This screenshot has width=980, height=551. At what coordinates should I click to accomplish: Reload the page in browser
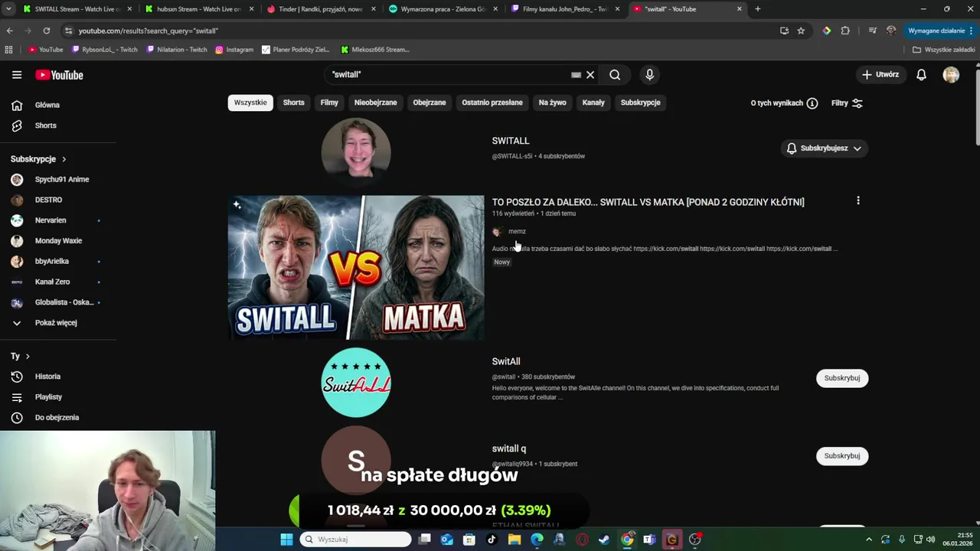click(47, 31)
